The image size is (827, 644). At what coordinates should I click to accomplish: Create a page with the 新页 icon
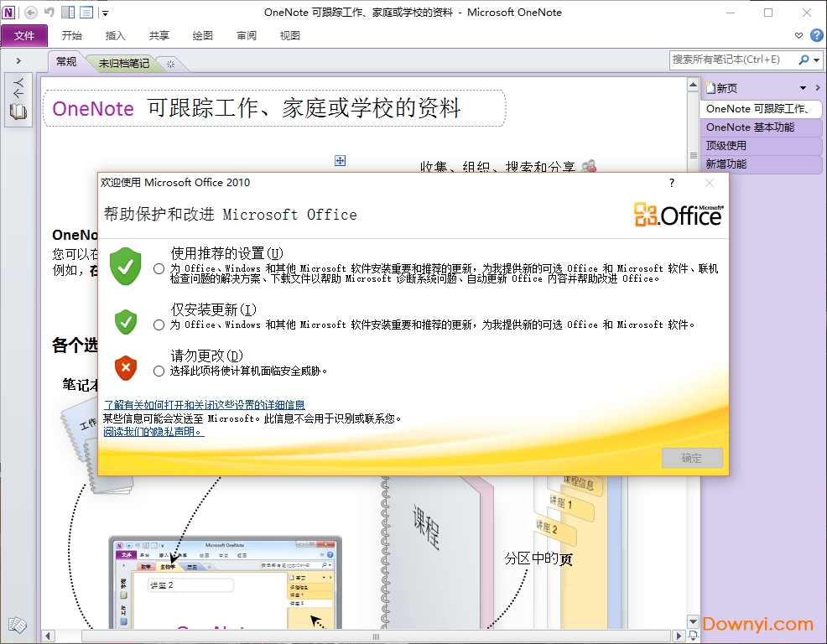pos(721,86)
